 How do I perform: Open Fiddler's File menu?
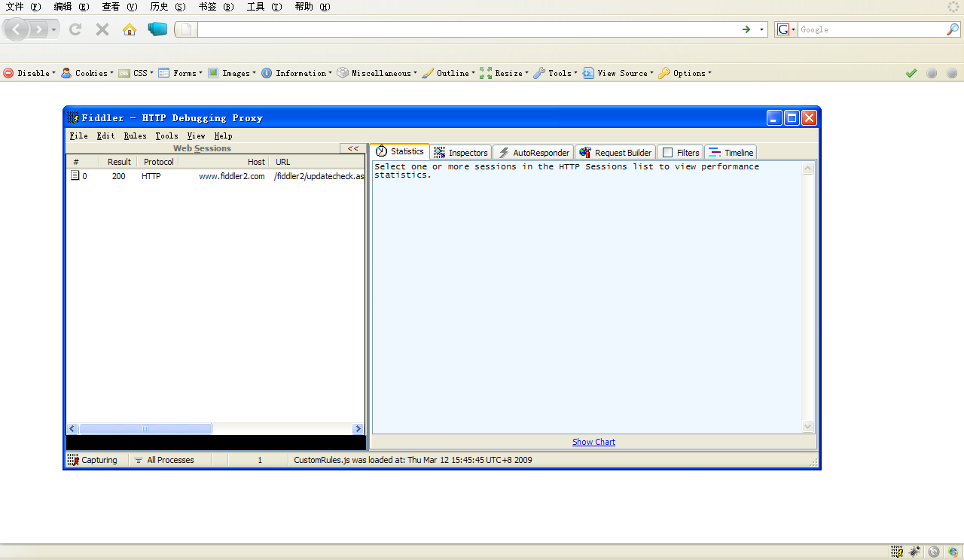[x=78, y=136]
